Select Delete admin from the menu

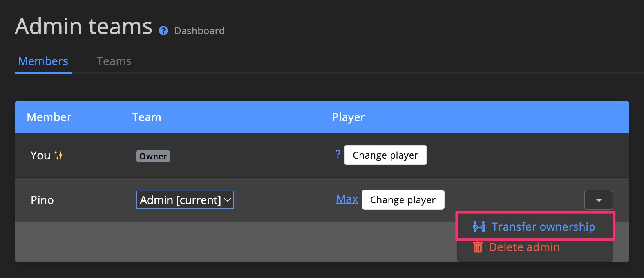click(524, 247)
